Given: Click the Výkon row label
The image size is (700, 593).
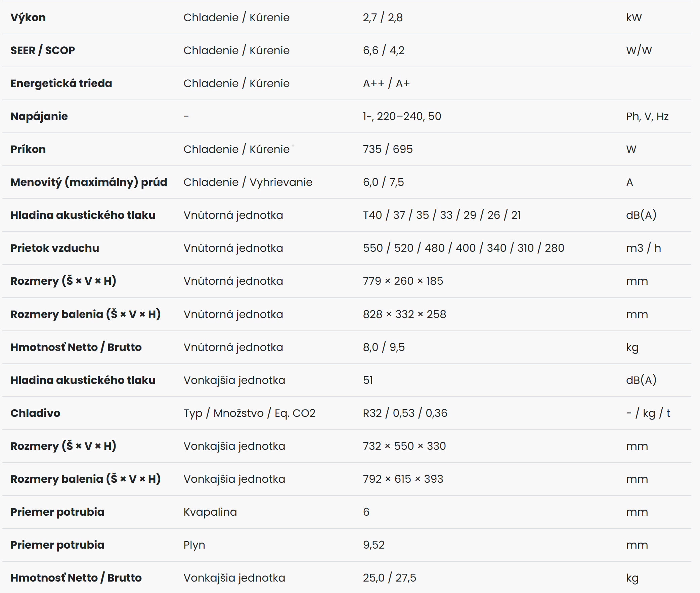Looking at the screenshot, I should tap(28, 17).
